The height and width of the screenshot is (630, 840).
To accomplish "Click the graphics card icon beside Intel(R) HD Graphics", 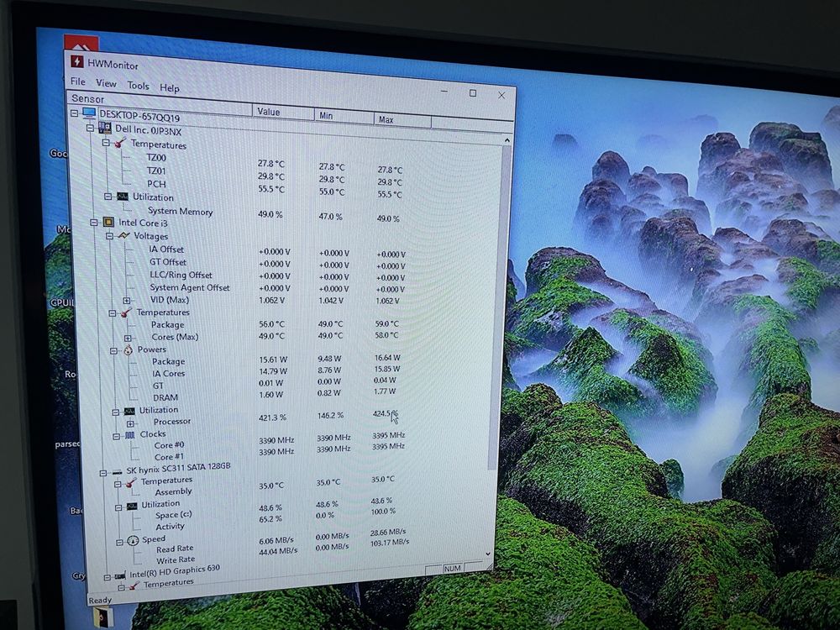I will (x=120, y=576).
